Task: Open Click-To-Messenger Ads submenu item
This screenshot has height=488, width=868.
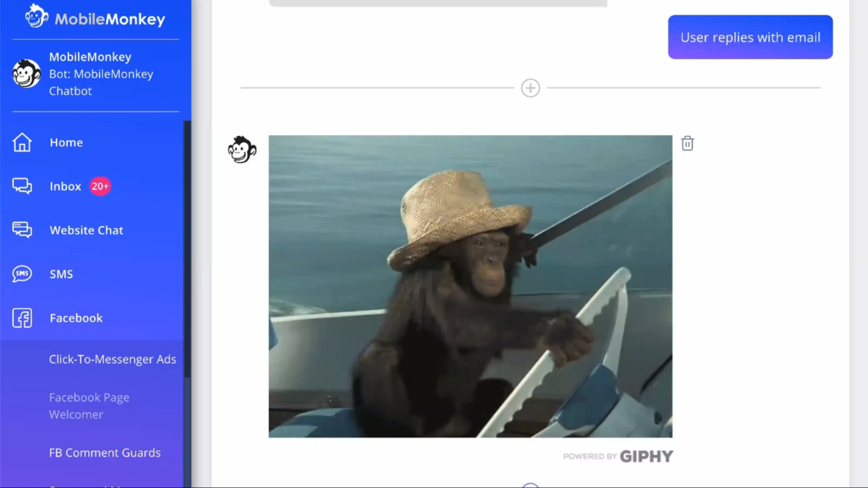Action: [112, 359]
